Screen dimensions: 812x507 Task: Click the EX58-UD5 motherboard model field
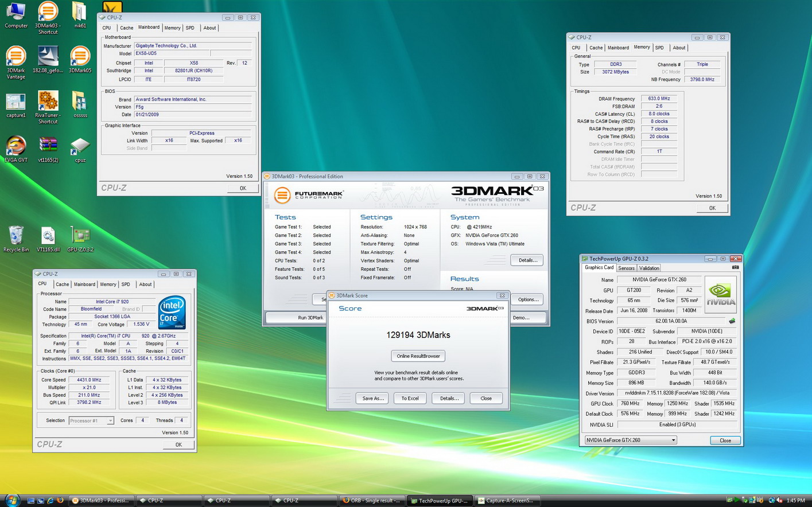[173, 53]
